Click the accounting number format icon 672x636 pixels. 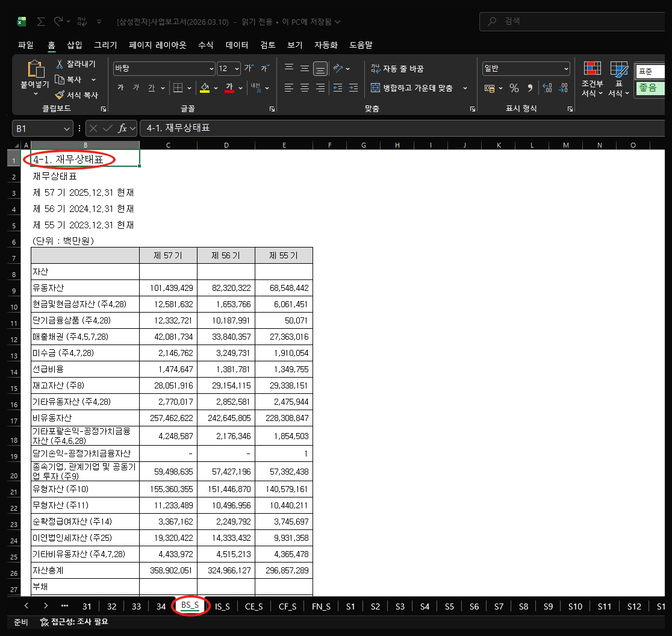click(490, 89)
